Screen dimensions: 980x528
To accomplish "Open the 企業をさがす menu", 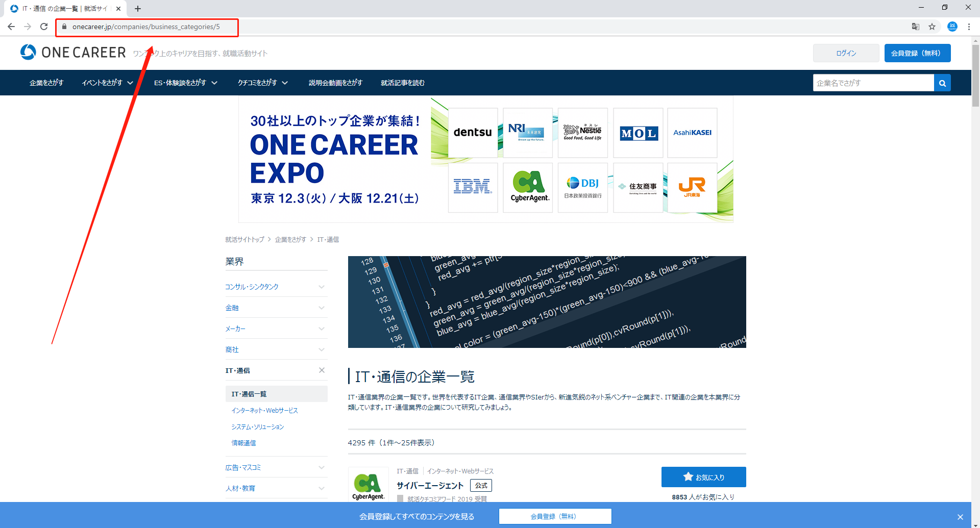I will 46,83.
